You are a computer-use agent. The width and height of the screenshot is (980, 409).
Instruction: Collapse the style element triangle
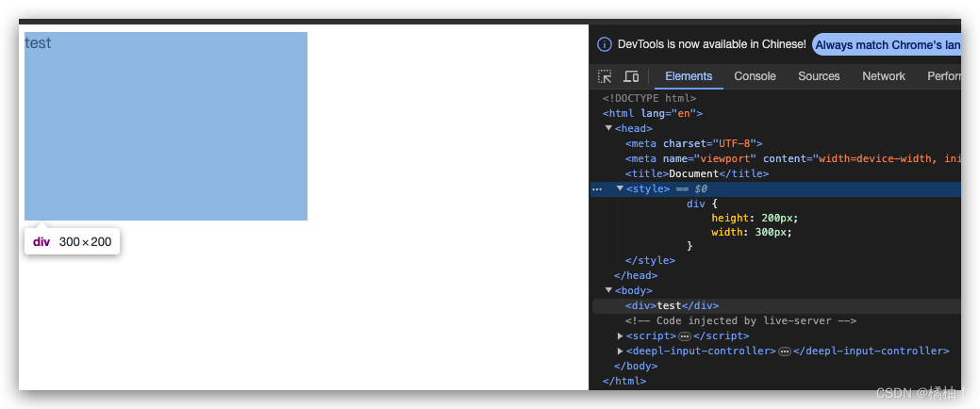coord(620,188)
